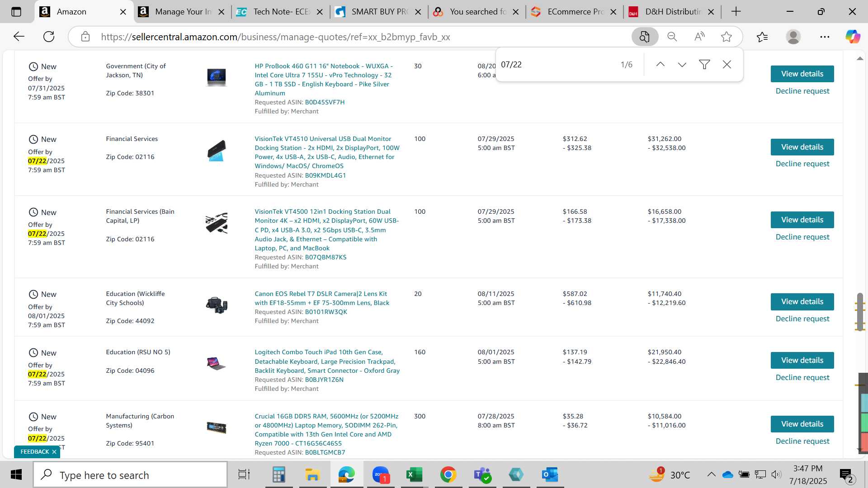868x488 pixels.
Task: Dismiss the FEEDBACK tab with its X
Action: click(x=54, y=452)
